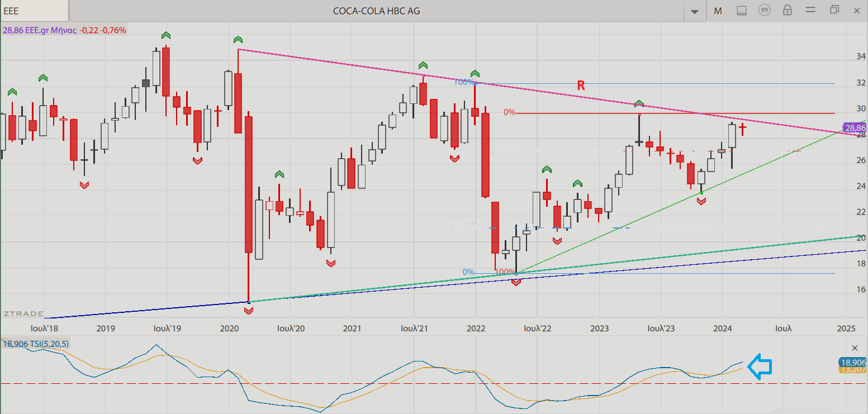Click the Ιουλ'18 time axis label

click(44, 329)
